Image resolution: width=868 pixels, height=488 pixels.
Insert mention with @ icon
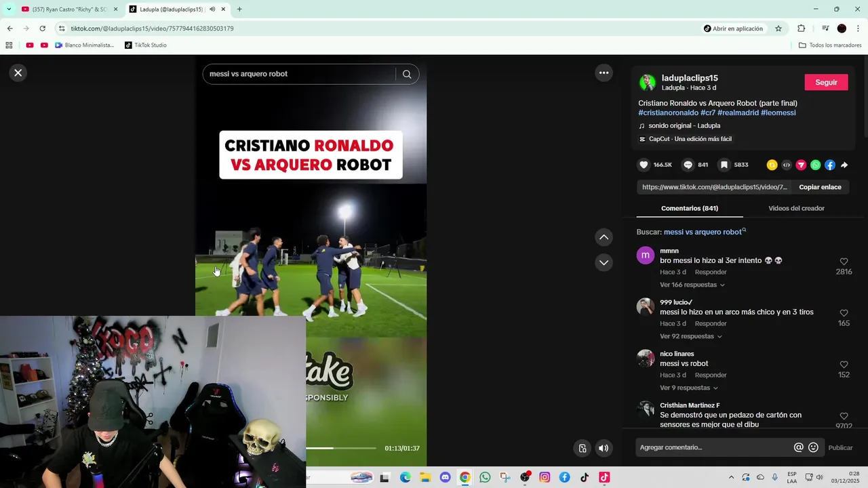[x=799, y=447]
